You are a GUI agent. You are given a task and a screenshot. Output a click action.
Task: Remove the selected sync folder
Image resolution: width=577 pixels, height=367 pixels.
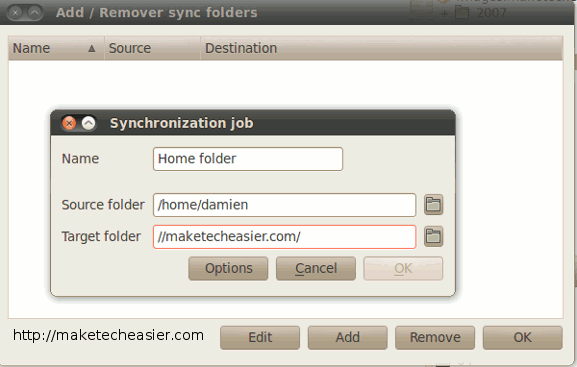(x=435, y=337)
